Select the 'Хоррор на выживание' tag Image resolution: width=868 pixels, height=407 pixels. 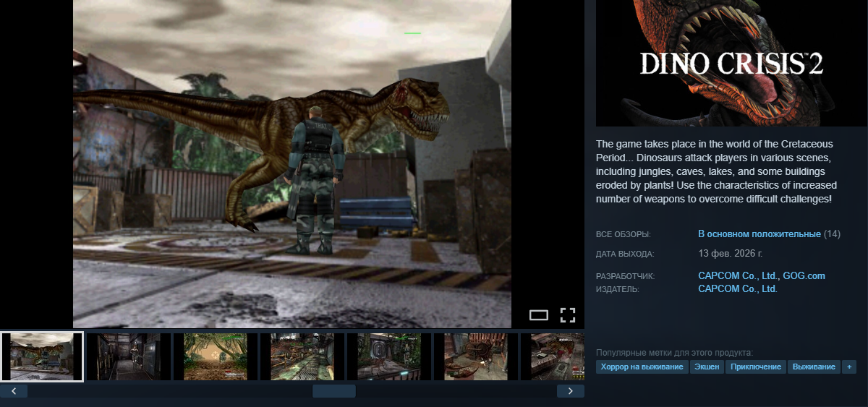click(x=642, y=367)
